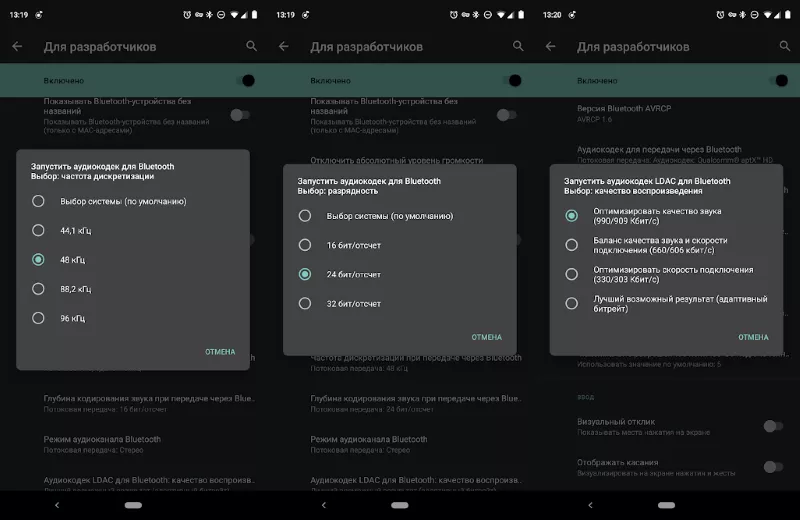Select 'Выбор системы' in bit depth dialog
Viewport: 800px width, 520px height.
coord(376,216)
